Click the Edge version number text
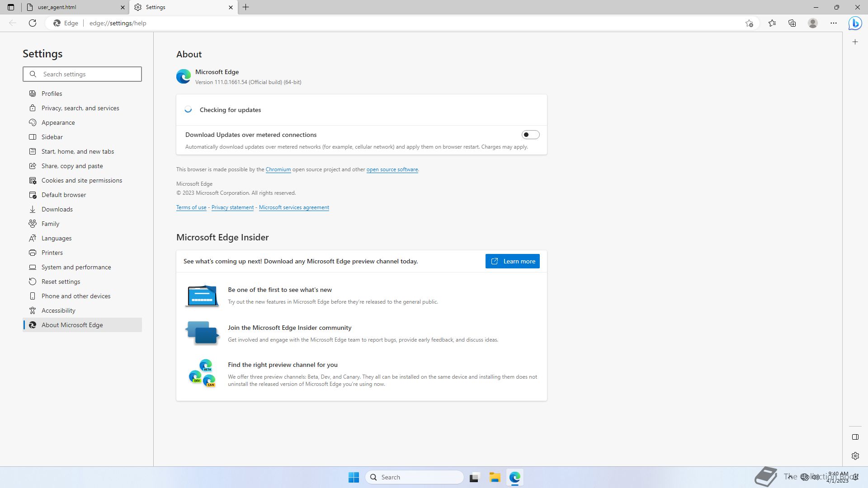 coord(248,82)
